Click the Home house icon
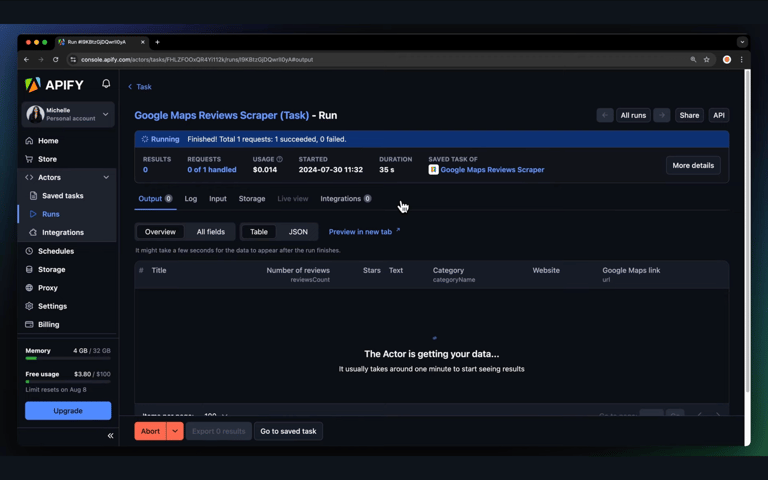Image resolution: width=768 pixels, height=480 pixels. click(29, 141)
